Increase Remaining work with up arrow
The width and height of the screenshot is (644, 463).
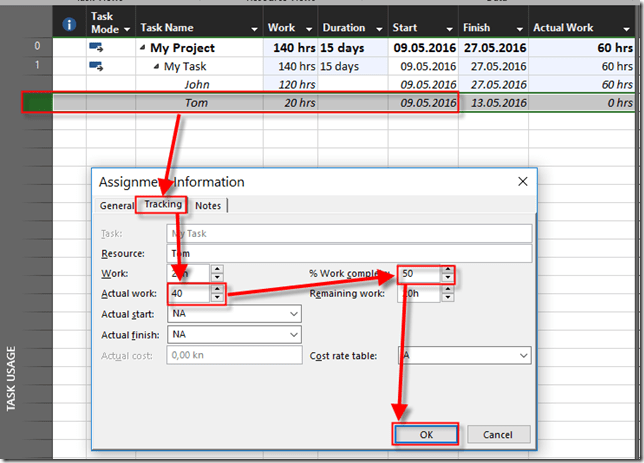447,289
